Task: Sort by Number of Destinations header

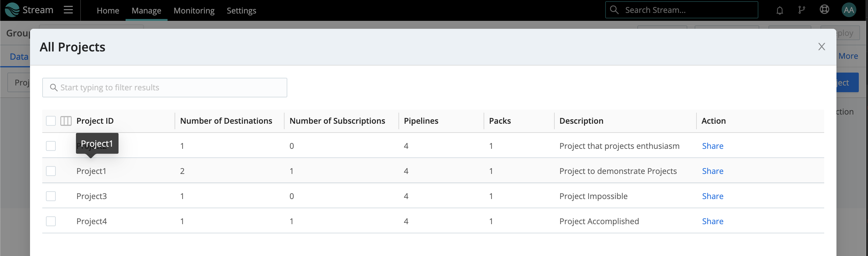Action: 226,121
